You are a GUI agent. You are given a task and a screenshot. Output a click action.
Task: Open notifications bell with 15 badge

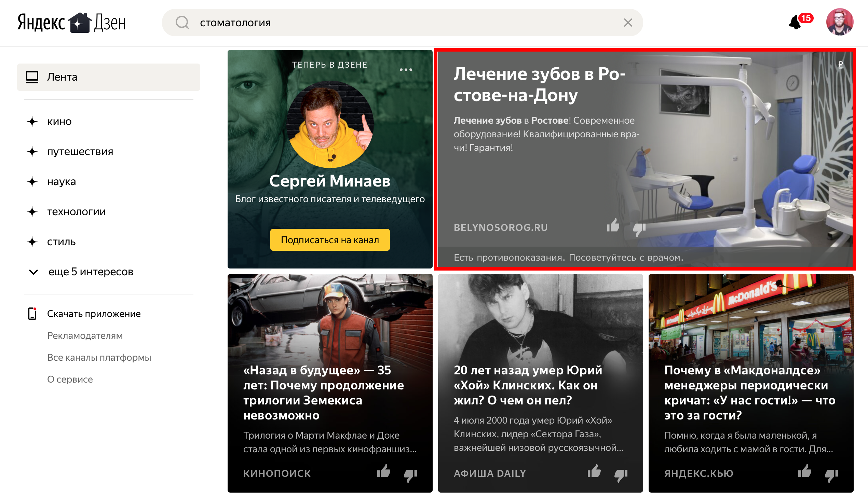coord(800,22)
